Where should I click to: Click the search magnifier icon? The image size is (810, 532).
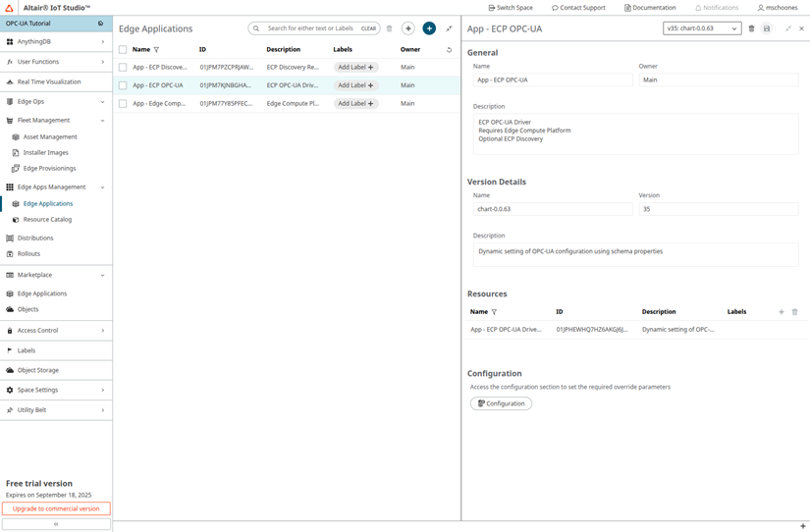[x=256, y=28]
